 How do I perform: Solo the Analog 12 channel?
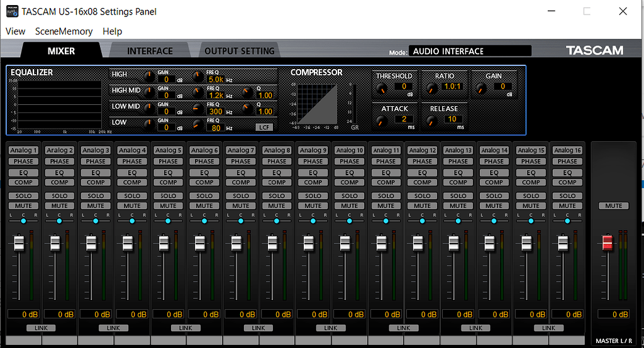click(x=422, y=196)
